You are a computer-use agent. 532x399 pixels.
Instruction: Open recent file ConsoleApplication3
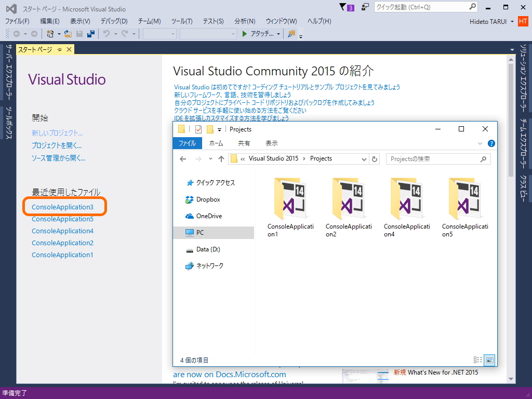pyautogui.click(x=62, y=207)
